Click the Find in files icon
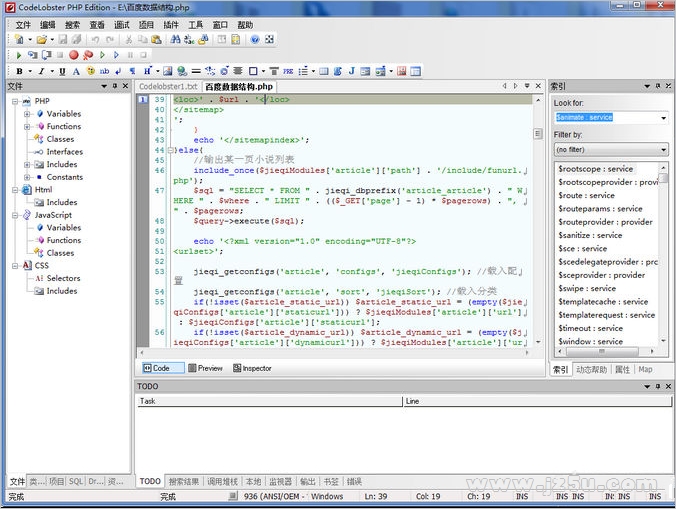Viewport: 676px width, 509px height. pyautogui.click(x=203, y=40)
